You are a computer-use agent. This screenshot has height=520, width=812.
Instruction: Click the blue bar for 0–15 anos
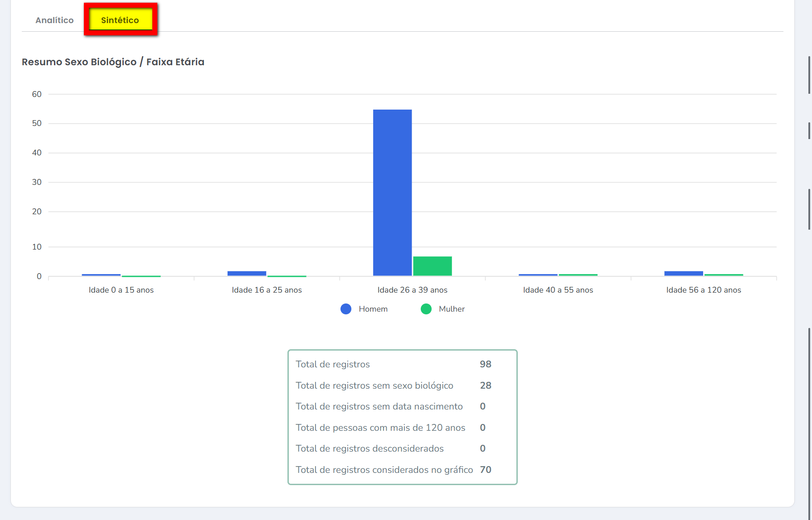tap(101, 275)
